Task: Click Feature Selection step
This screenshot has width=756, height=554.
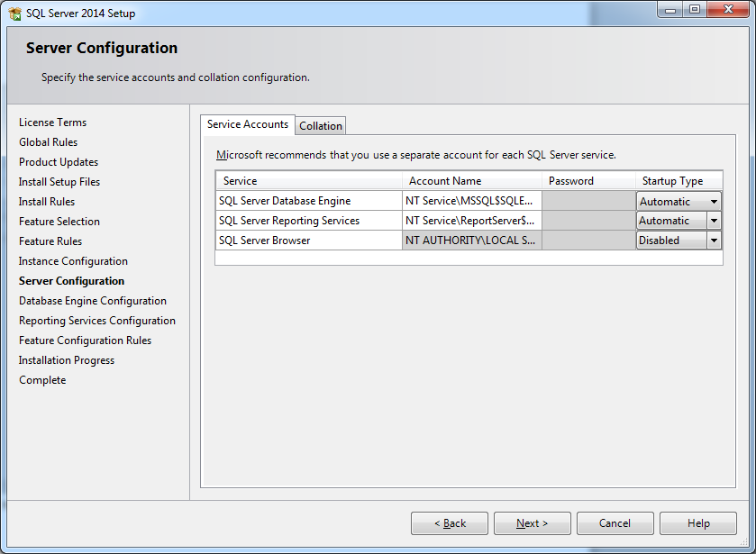Action: [59, 222]
